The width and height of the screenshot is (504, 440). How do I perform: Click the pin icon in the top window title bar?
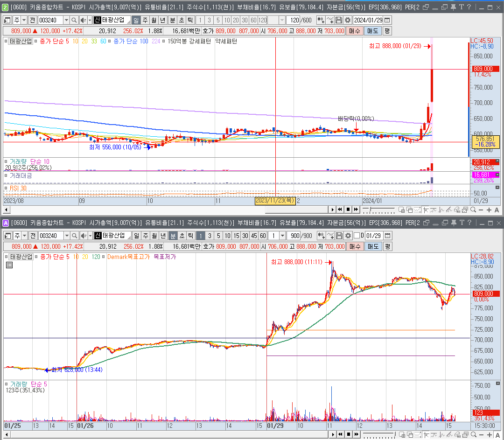click(453, 7)
